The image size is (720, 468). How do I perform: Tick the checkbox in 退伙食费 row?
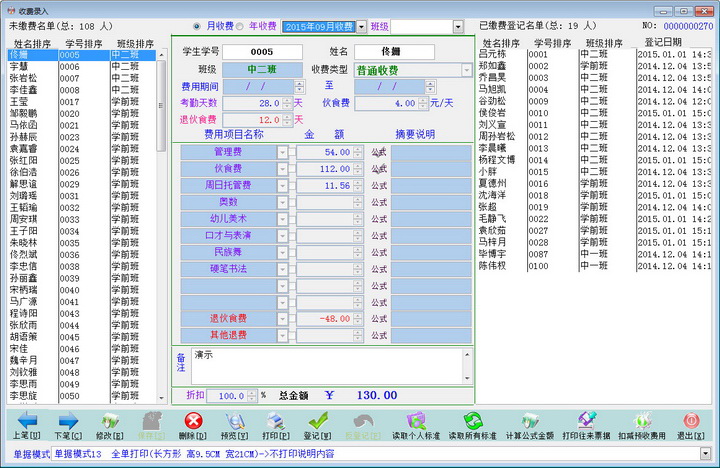tap(292, 319)
